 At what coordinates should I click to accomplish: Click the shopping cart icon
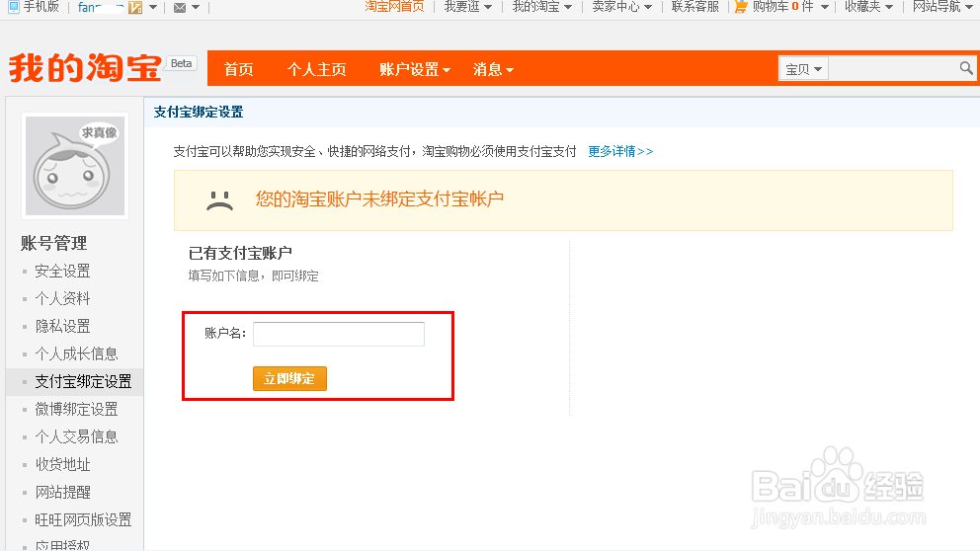pos(741,7)
